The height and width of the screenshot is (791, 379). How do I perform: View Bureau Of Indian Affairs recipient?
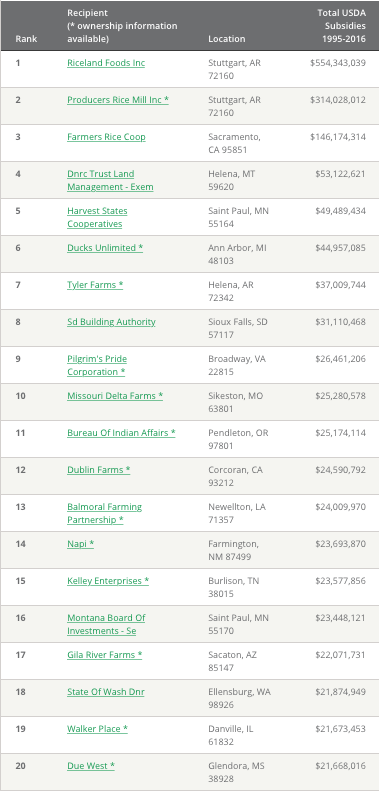121,433
